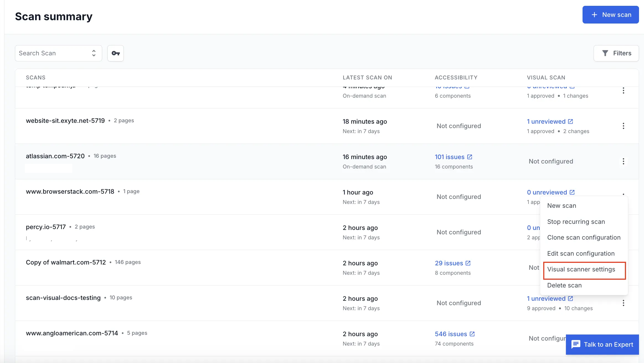This screenshot has height=363, width=644.
Task: Click the blue New scan button
Action: [x=610, y=15]
